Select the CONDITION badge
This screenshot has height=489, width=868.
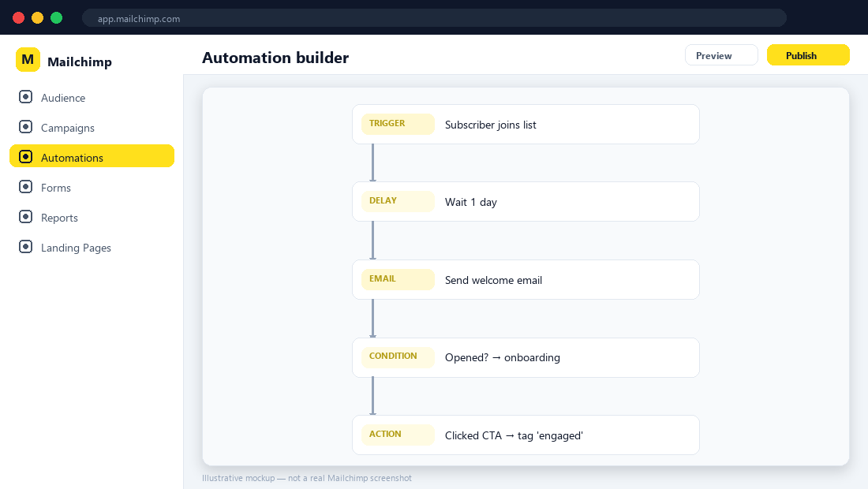[x=398, y=356]
